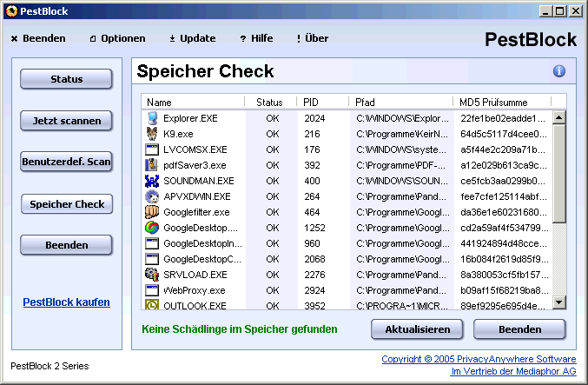
Task: Sort by the Status column header
Action: click(271, 102)
